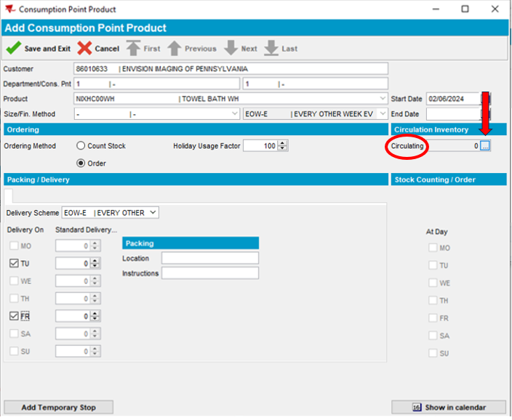512x420 pixels.
Task: Select the Count Stock radio button
Action: [x=81, y=145]
